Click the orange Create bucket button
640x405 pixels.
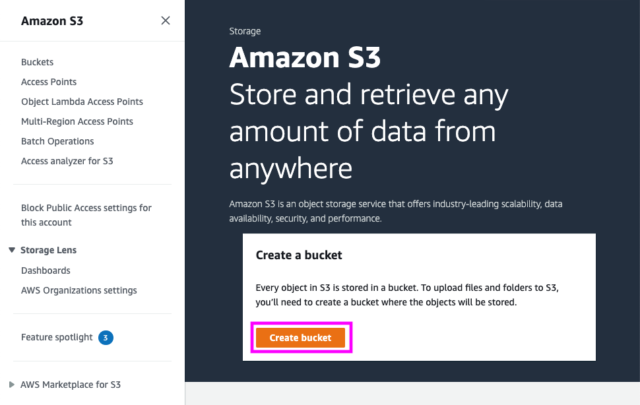tap(300, 338)
